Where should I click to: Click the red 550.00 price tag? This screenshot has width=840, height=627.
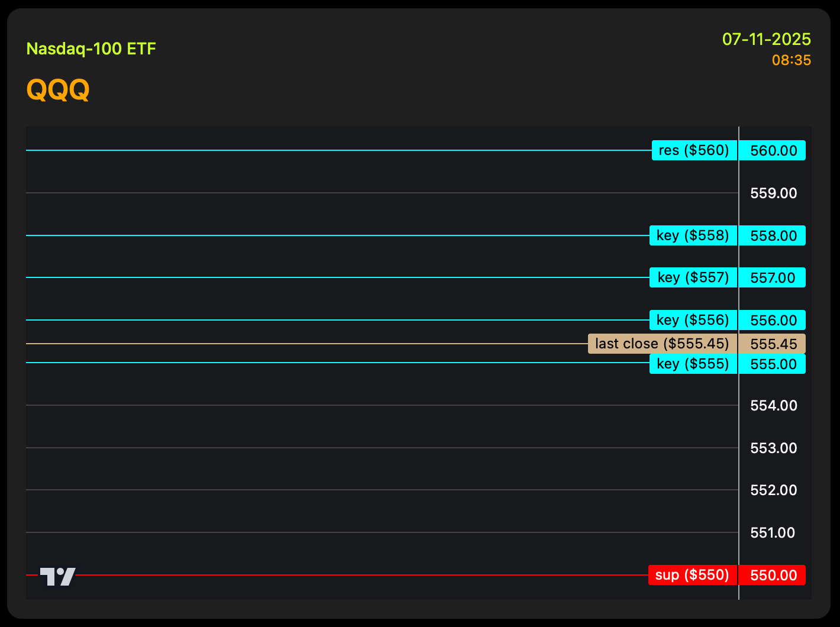tap(773, 576)
